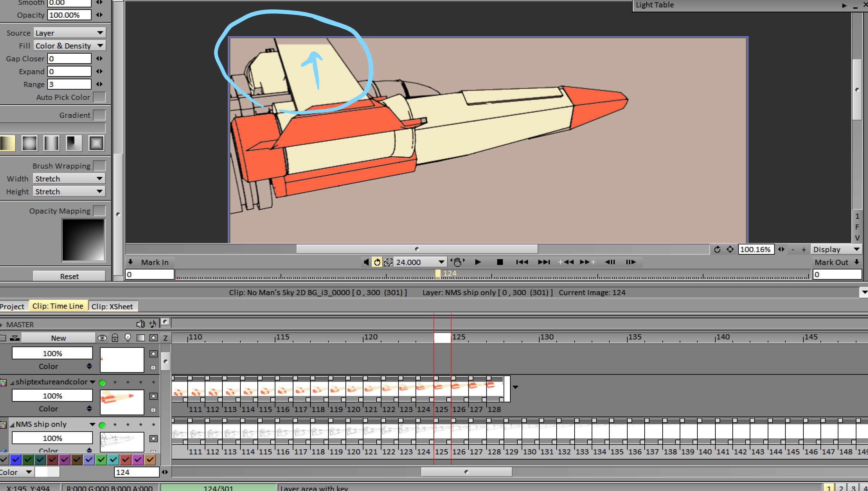Click the next keyframe forward-plus button
Screen dimensions: 868x491
pos(587,262)
